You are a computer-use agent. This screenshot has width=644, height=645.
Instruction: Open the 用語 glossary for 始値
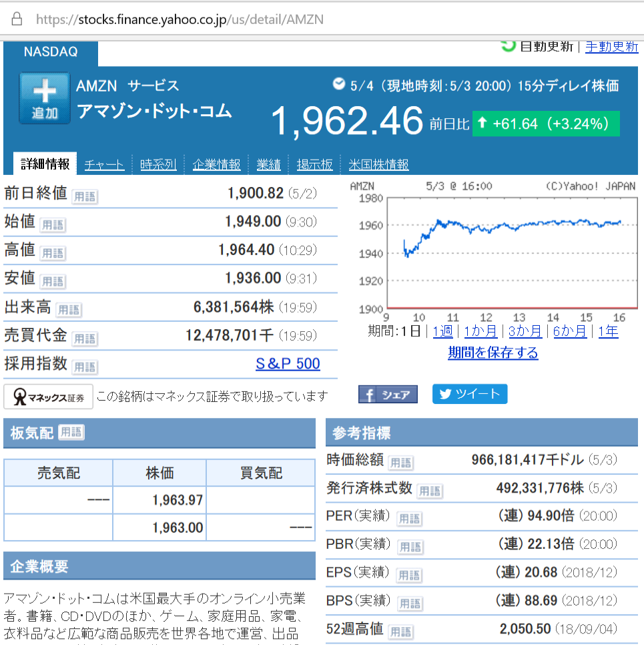[53, 225]
